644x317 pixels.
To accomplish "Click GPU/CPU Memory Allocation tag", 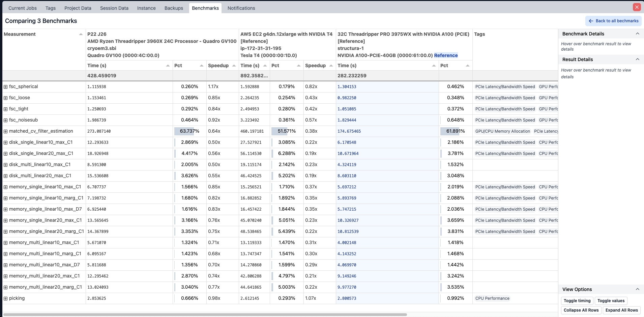I will click(x=502, y=131).
